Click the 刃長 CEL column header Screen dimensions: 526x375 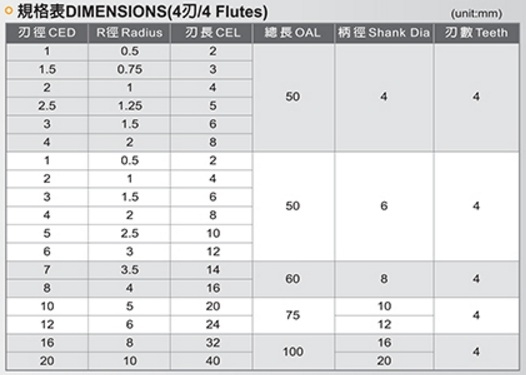click(x=212, y=33)
